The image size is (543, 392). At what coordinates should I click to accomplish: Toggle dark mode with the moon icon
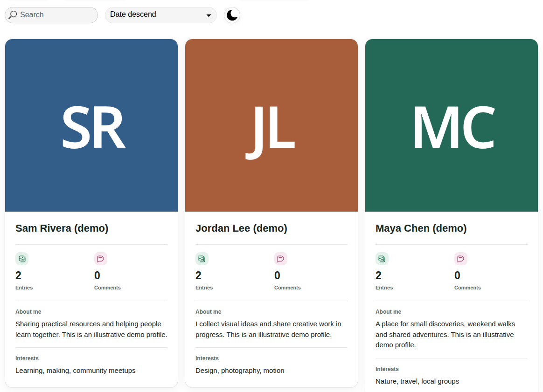tap(232, 15)
